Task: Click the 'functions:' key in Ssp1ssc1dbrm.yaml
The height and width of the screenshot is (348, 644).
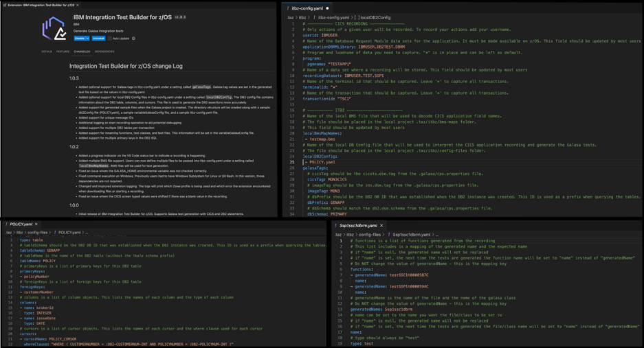Action: coord(361,269)
